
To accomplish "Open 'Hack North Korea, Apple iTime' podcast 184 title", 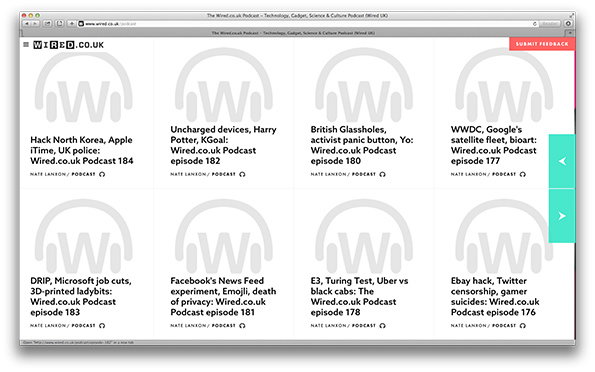I will tap(82, 150).
